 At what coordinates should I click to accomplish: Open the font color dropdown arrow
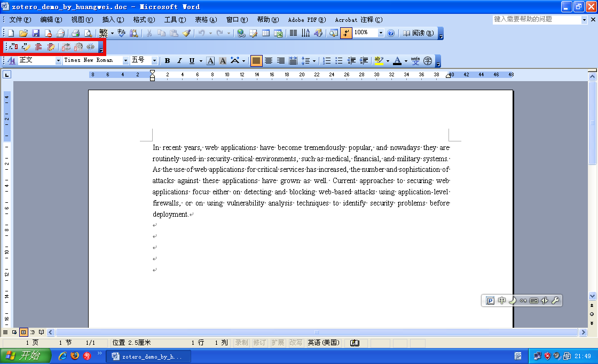pyautogui.click(x=406, y=61)
